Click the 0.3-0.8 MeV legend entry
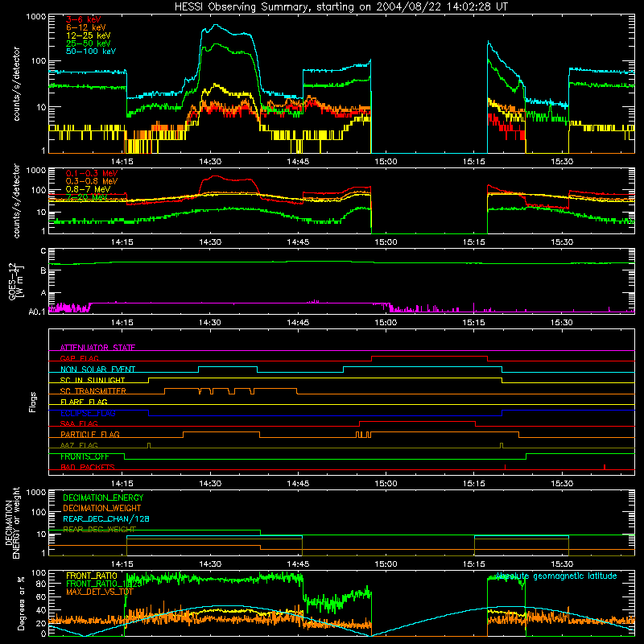Image resolution: width=644 pixels, height=644 pixels. pyautogui.click(x=92, y=181)
